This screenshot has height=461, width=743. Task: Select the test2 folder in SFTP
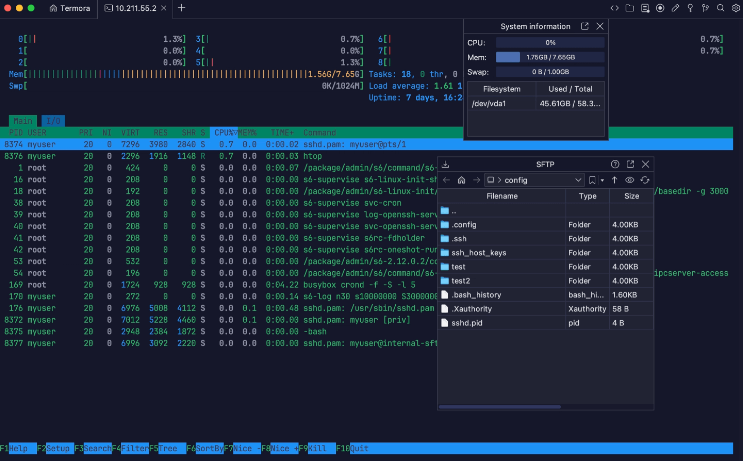(545, 280)
